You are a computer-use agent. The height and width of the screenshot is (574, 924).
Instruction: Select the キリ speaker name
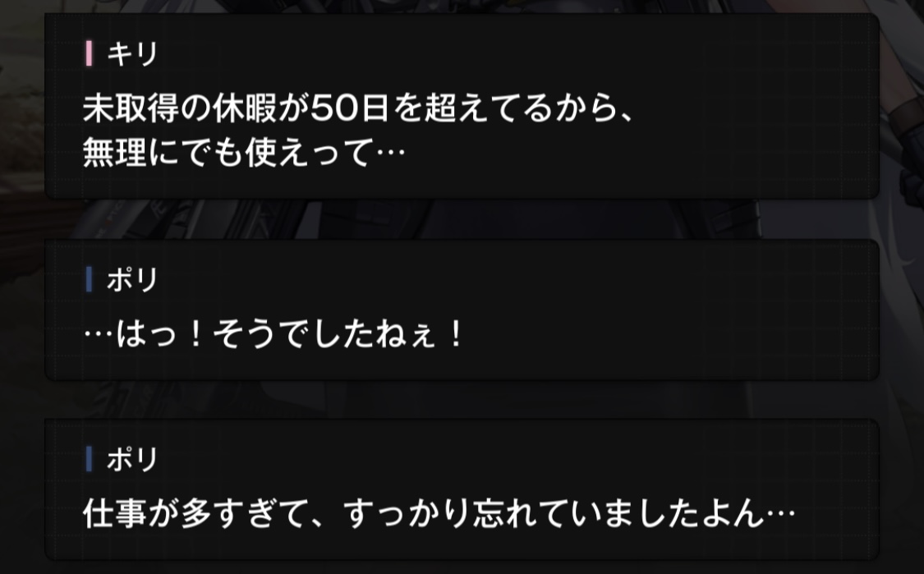click(132, 53)
